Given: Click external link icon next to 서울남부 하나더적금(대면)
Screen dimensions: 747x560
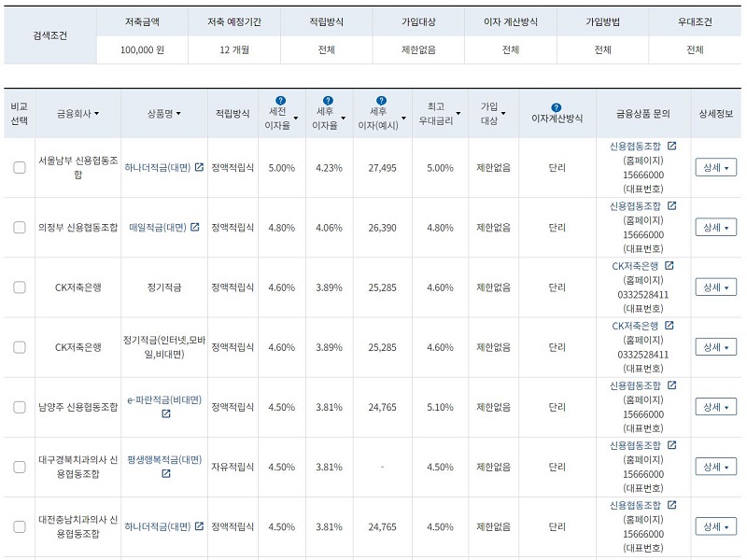Looking at the screenshot, I should pyautogui.click(x=199, y=167).
